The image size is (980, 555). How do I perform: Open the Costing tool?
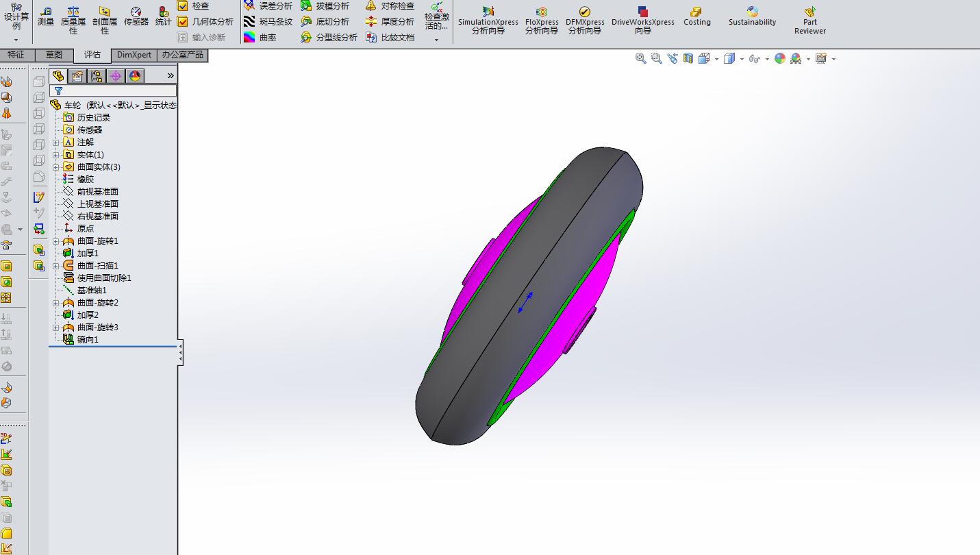point(696,16)
